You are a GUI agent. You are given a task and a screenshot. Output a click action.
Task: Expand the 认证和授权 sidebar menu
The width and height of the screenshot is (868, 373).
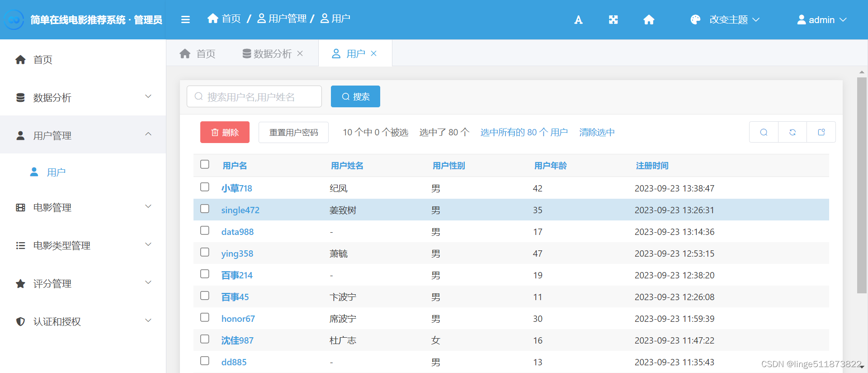pos(148,320)
